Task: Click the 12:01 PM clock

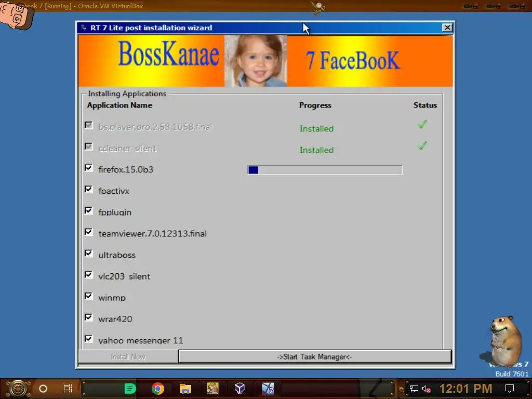Action: 466,389
